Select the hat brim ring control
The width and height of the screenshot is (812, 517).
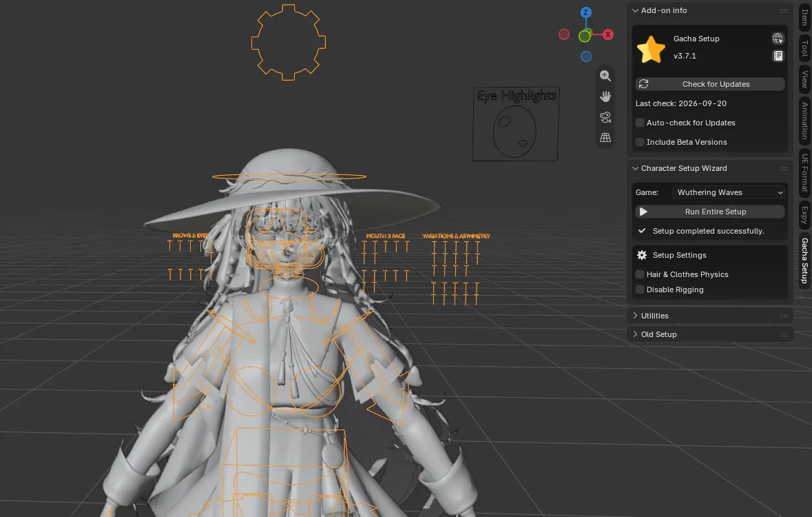click(x=289, y=177)
